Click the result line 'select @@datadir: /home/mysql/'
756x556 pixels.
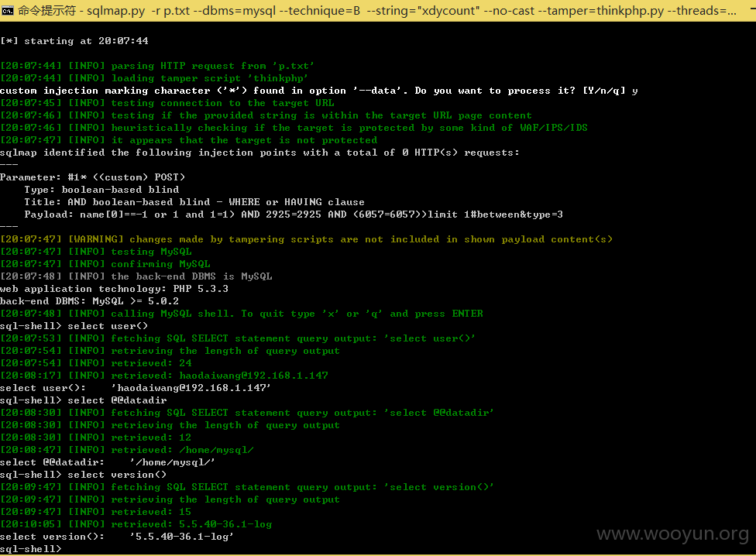(x=108, y=462)
